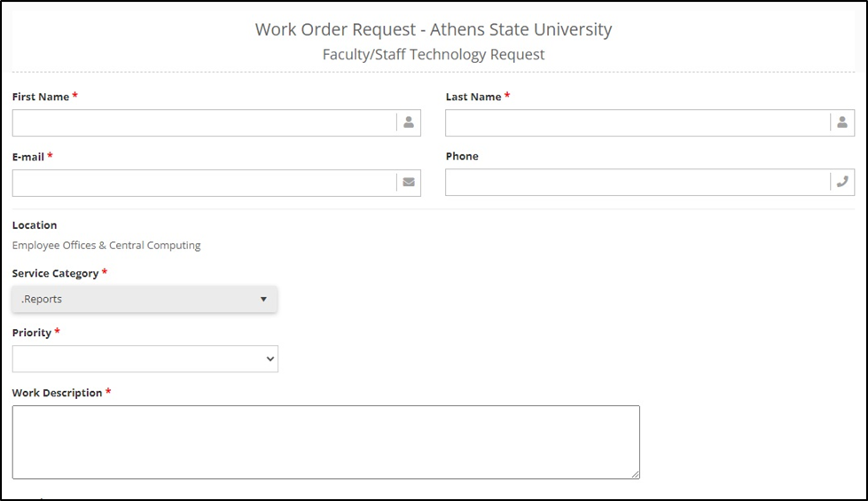The image size is (868, 501).
Task: Click the envelope icon in E-mail field
Action: [409, 182]
